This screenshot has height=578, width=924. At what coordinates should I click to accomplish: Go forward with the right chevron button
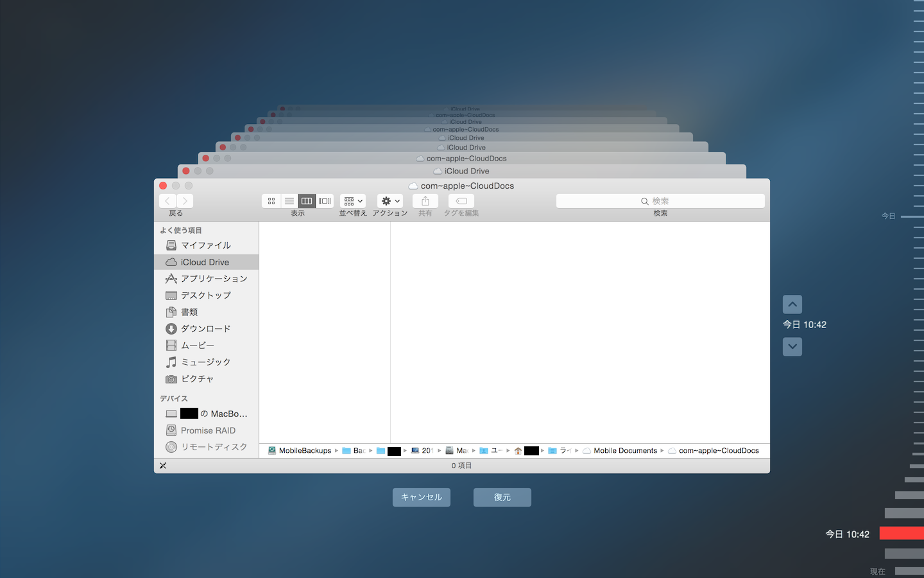click(x=185, y=201)
